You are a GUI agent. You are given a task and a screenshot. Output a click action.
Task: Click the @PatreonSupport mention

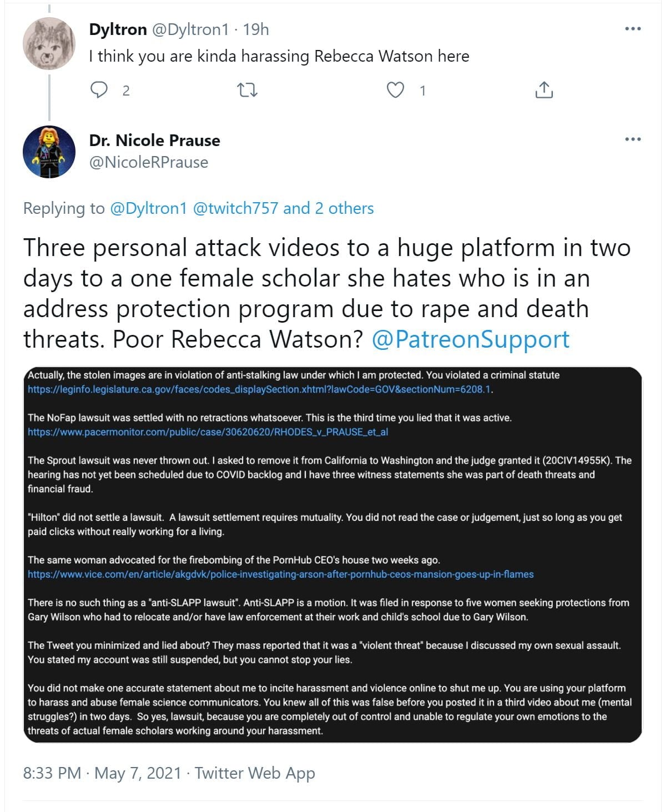[x=470, y=339]
